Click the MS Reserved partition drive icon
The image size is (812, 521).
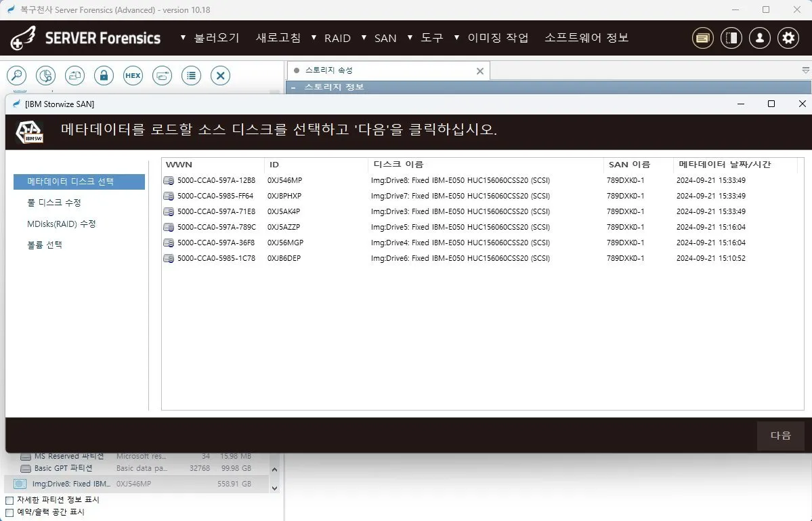[25, 456]
